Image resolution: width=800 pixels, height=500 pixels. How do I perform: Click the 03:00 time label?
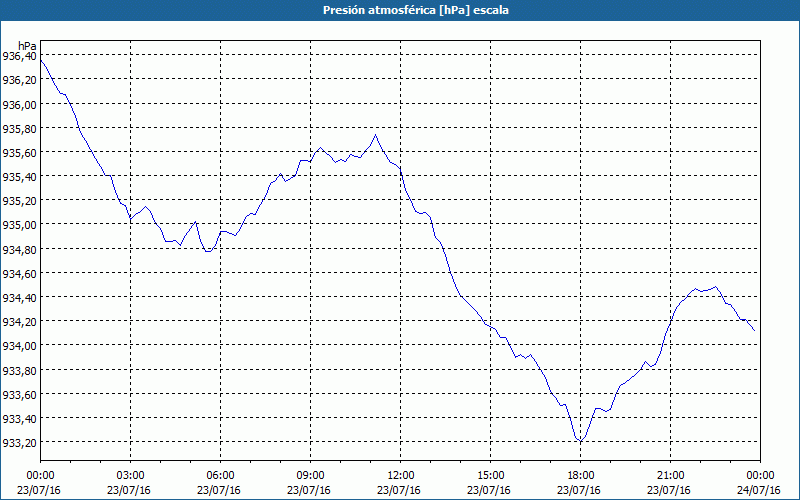pyautogui.click(x=131, y=476)
